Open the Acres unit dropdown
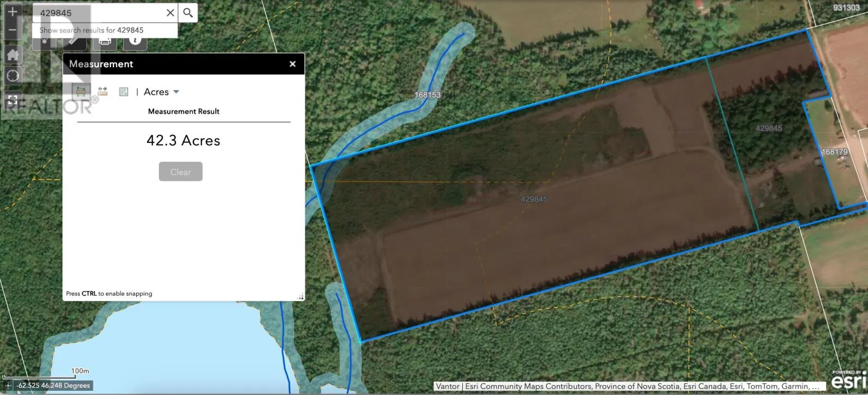Screen dimensions: 868x395 [161, 92]
